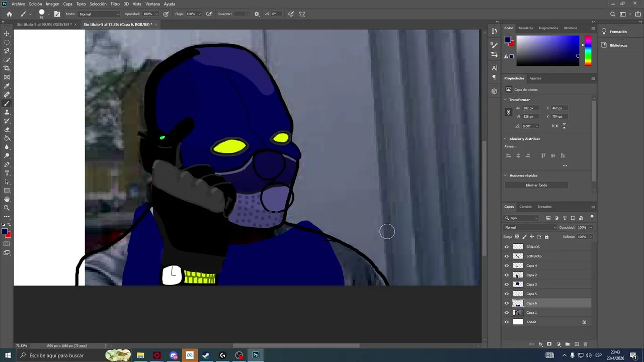Image resolution: width=644 pixels, height=362 pixels.
Task: Open the Flujo dropdown arrow
Action: (x=199, y=14)
